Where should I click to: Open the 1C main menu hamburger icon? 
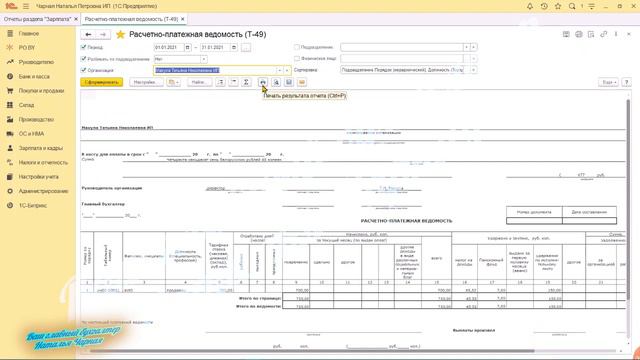coord(26,6)
